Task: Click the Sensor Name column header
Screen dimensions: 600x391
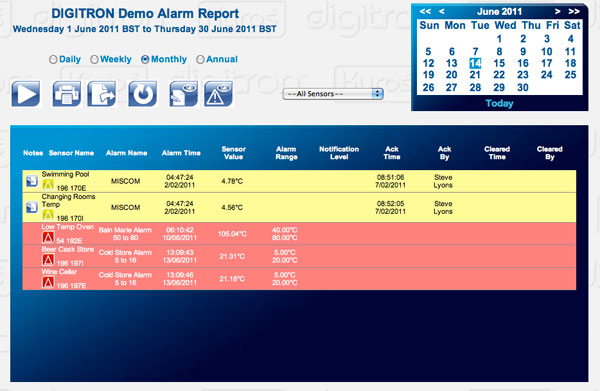Action: 71,153
